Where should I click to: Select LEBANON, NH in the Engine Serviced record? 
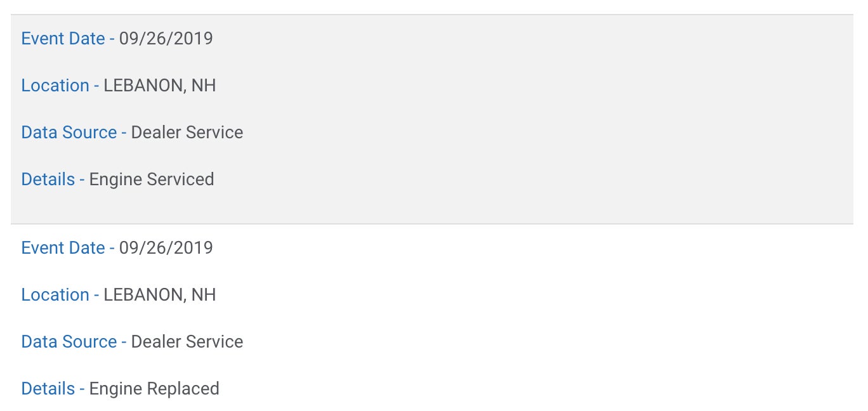click(159, 86)
